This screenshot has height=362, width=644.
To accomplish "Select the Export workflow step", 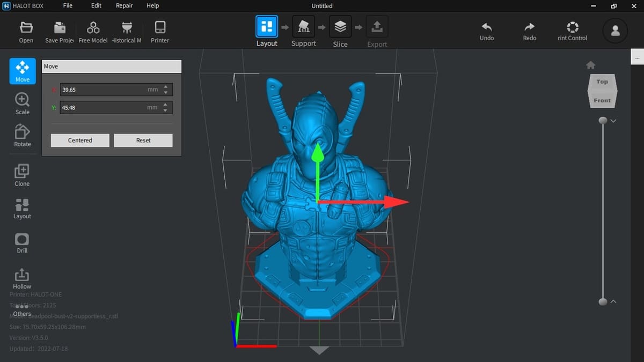I will click(x=377, y=32).
